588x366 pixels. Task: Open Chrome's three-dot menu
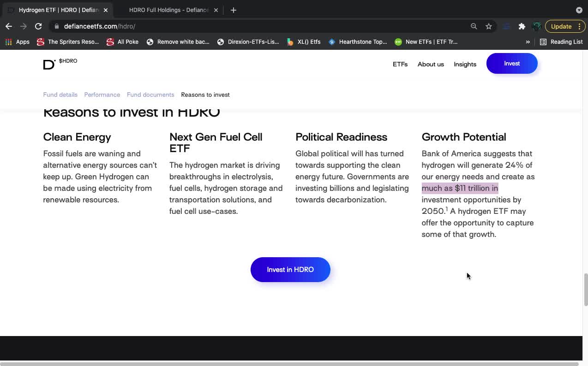pos(579,26)
